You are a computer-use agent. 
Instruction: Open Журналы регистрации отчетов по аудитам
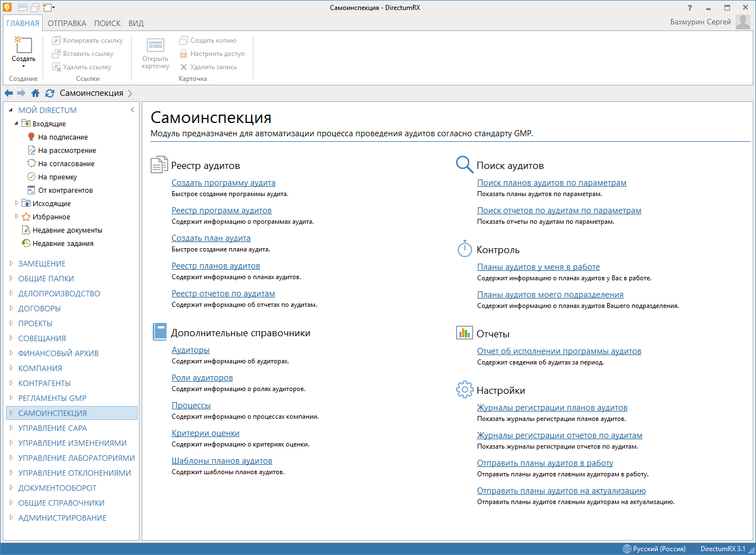560,435
